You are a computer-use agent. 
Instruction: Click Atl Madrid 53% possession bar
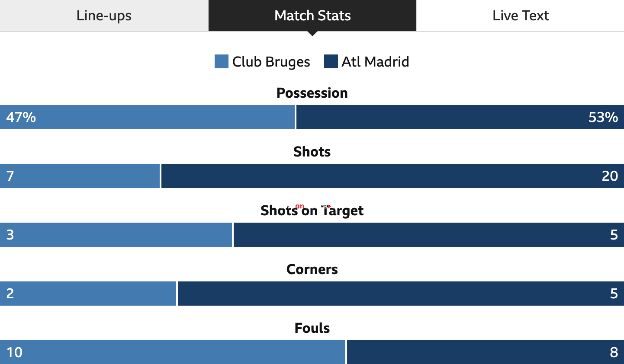460,117
